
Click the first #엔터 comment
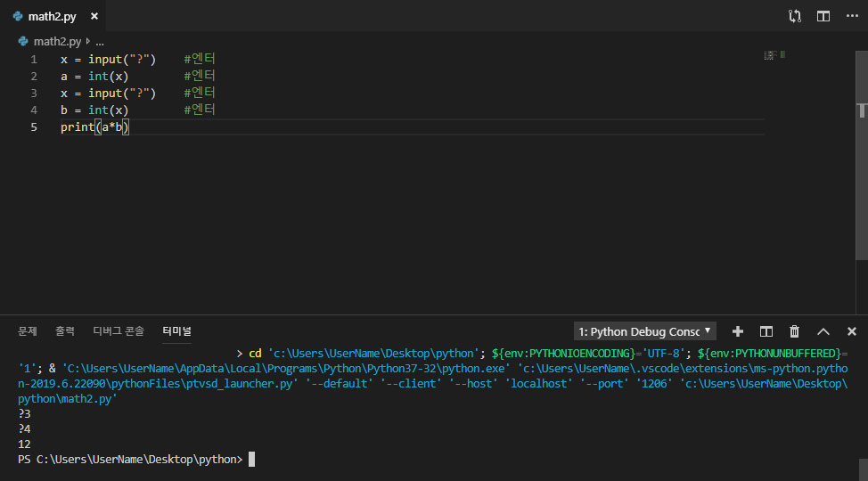[x=200, y=59]
